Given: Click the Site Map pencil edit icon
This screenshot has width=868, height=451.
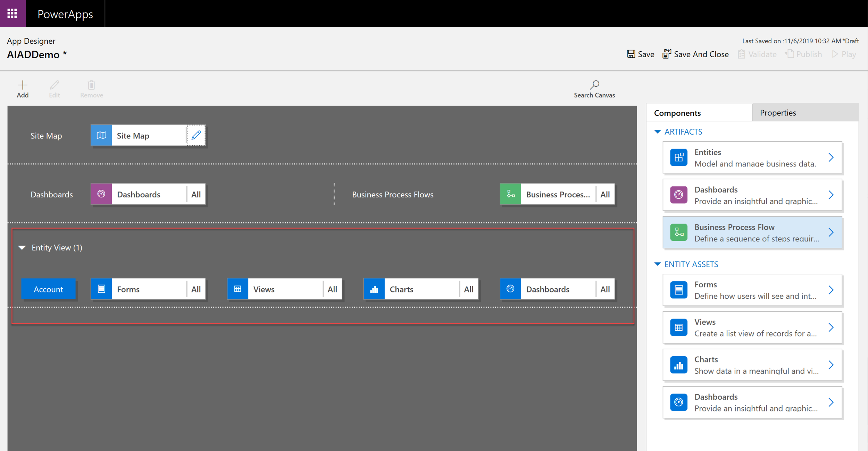Looking at the screenshot, I should coord(196,135).
